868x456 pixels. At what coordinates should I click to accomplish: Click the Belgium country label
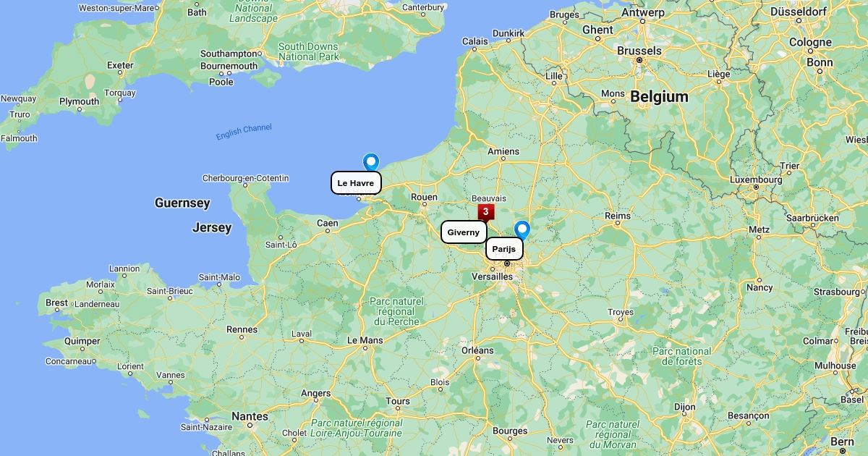pos(659,96)
